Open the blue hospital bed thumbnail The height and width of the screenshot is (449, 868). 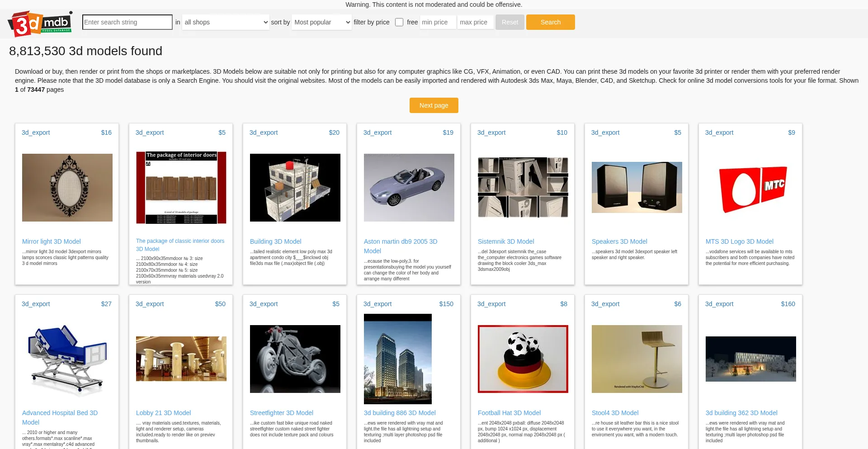pyautogui.click(x=67, y=359)
